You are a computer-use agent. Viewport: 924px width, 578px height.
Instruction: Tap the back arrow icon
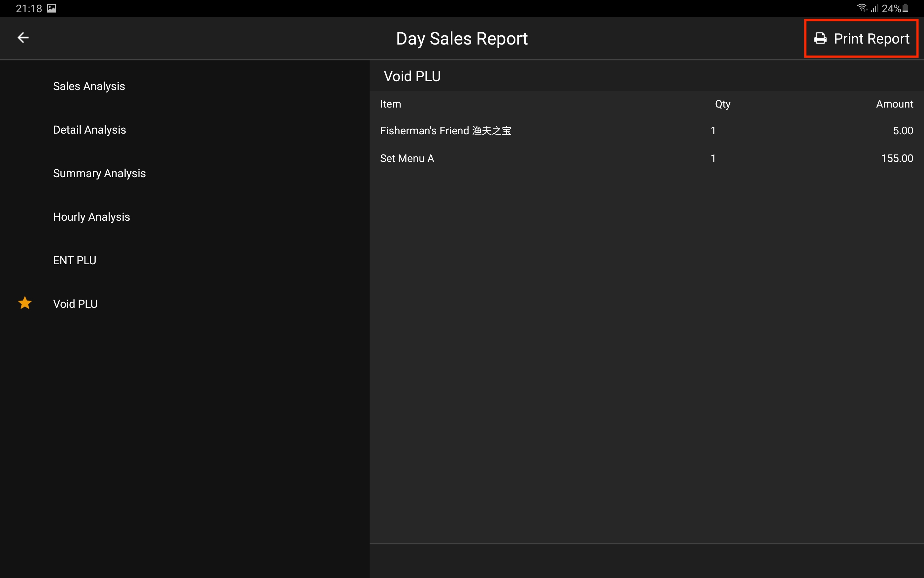(x=23, y=38)
